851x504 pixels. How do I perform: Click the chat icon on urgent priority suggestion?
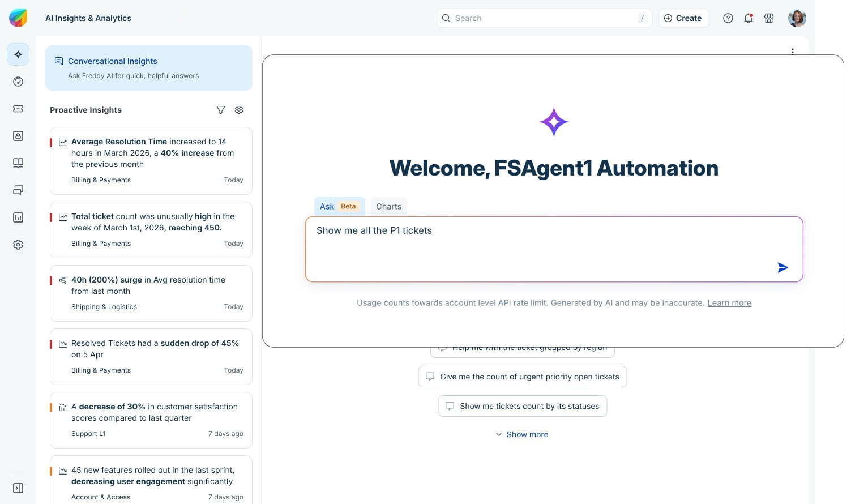pyautogui.click(x=430, y=377)
